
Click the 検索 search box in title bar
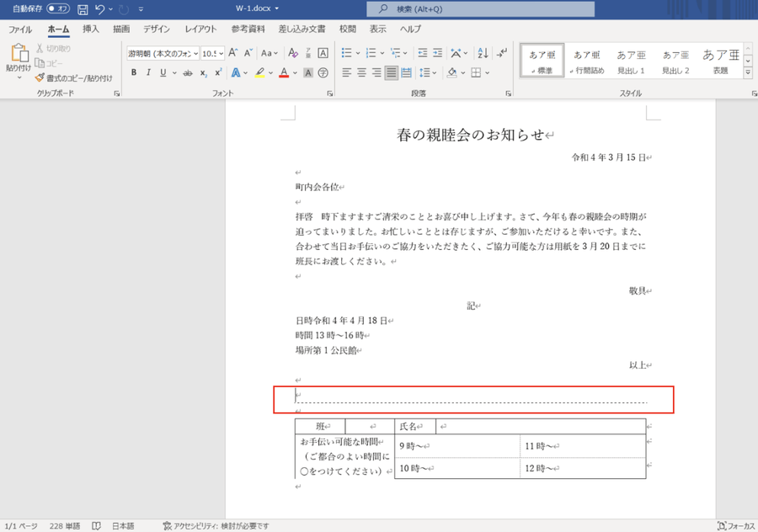[x=480, y=9]
